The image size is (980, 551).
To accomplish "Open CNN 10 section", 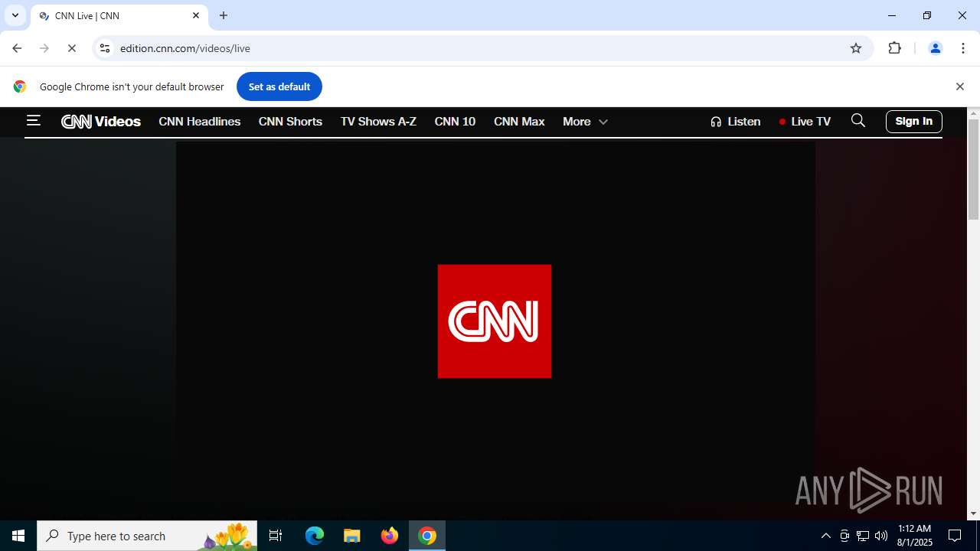I will click(x=455, y=122).
